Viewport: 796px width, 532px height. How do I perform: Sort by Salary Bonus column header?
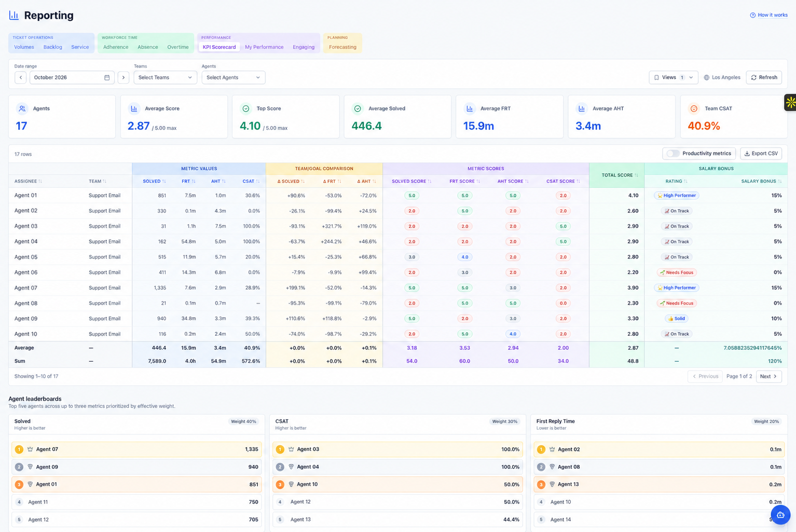[x=761, y=181]
